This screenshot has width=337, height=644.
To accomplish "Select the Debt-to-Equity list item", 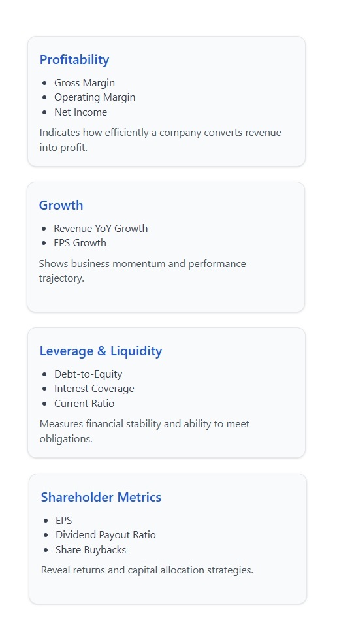I will click(88, 374).
